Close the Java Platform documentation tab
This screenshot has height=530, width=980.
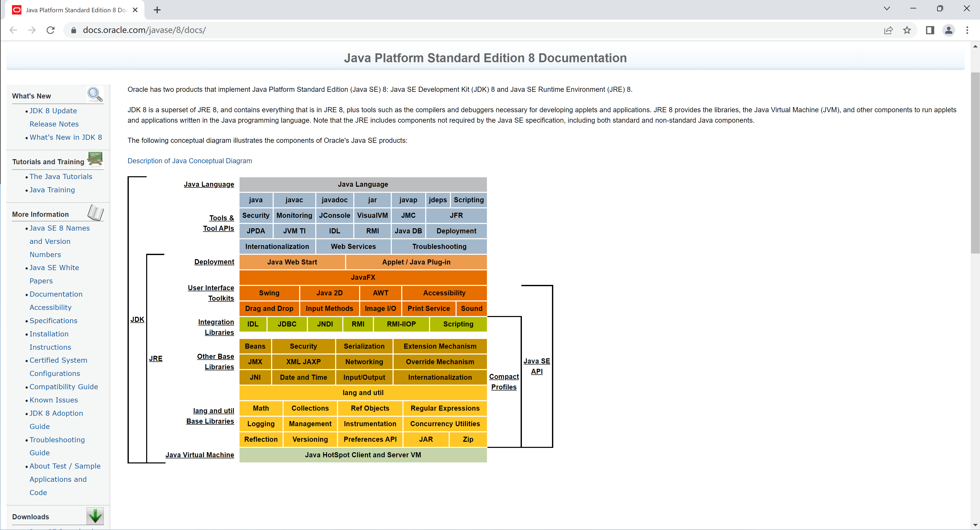pyautogui.click(x=135, y=10)
